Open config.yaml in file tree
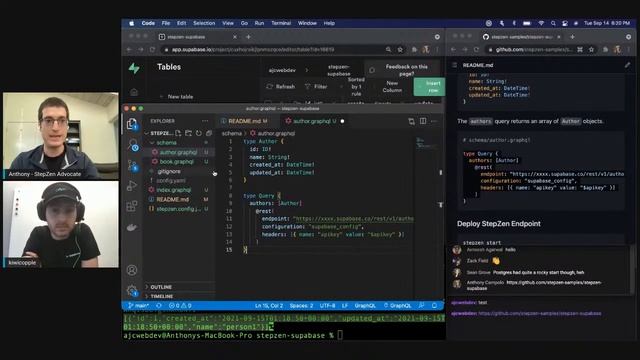 coord(171,180)
